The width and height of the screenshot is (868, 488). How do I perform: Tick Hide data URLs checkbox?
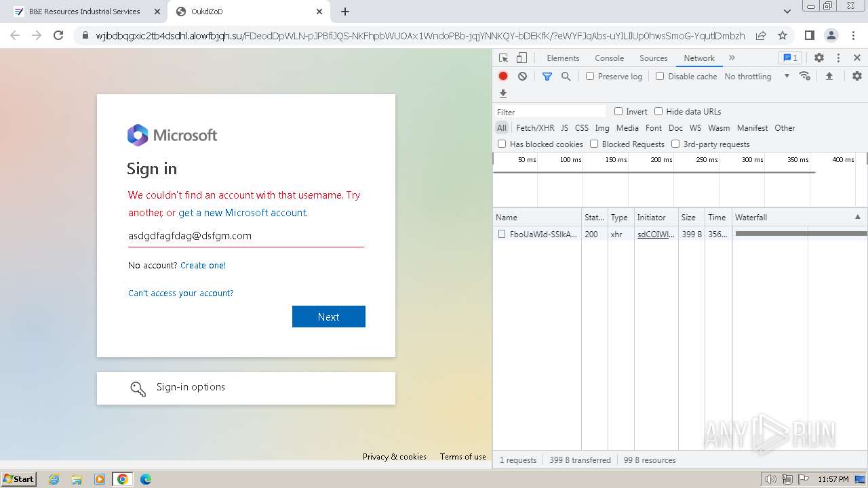pyautogui.click(x=658, y=111)
